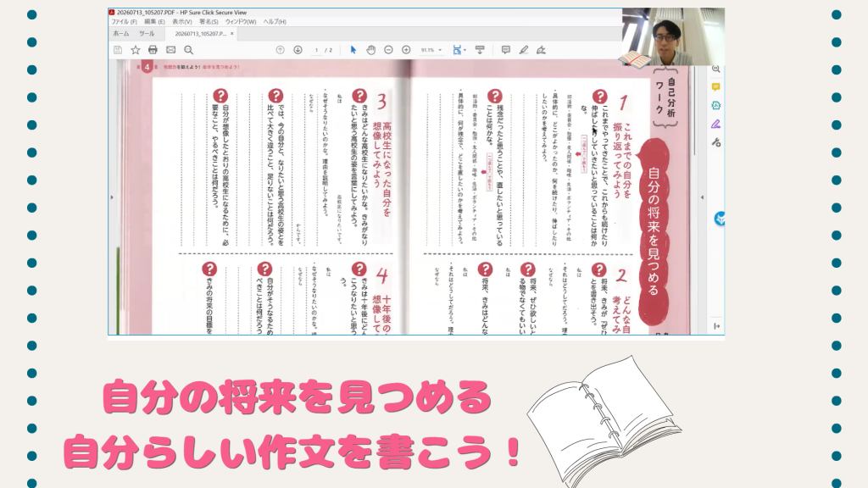Add a sticky note comment
868x488 pixels.
[x=505, y=50]
